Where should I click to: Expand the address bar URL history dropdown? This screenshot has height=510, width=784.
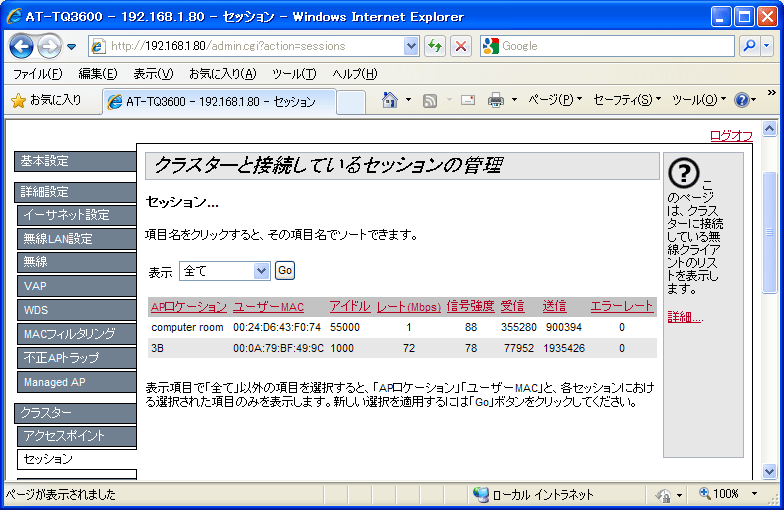pos(411,46)
